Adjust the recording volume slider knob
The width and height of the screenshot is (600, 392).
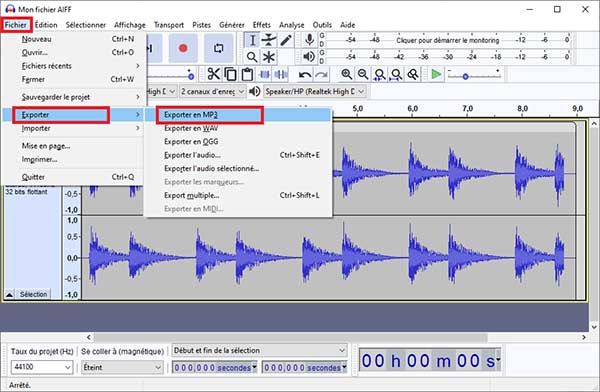(x=191, y=76)
